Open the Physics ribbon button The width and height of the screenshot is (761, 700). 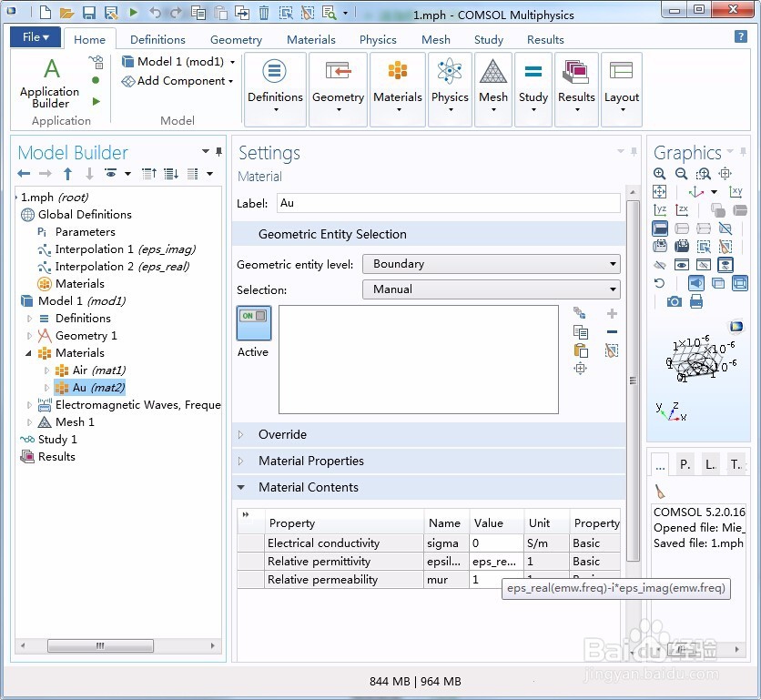[450, 89]
